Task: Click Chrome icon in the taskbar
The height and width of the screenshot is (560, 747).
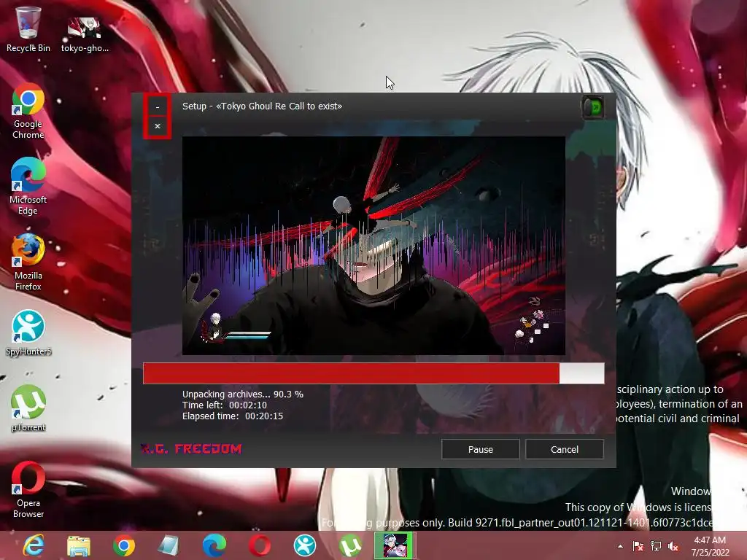Action: [x=124, y=545]
